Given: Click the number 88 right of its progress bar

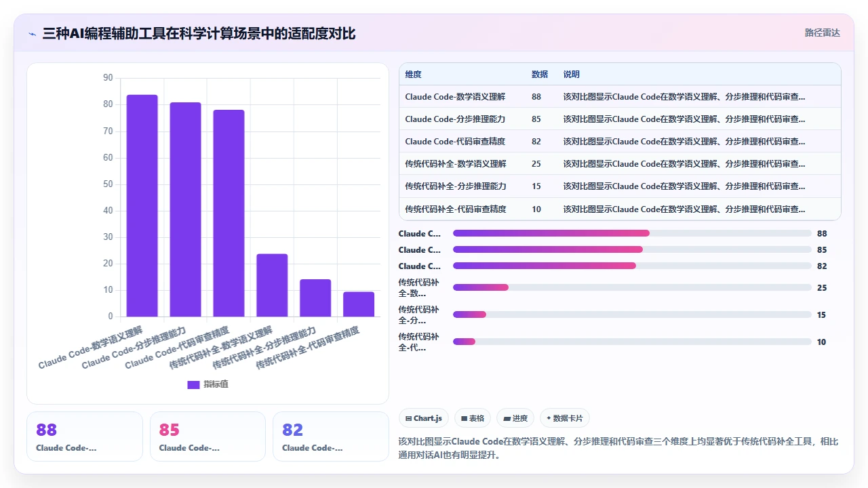Looking at the screenshot, I should click(x=822, y=234).
